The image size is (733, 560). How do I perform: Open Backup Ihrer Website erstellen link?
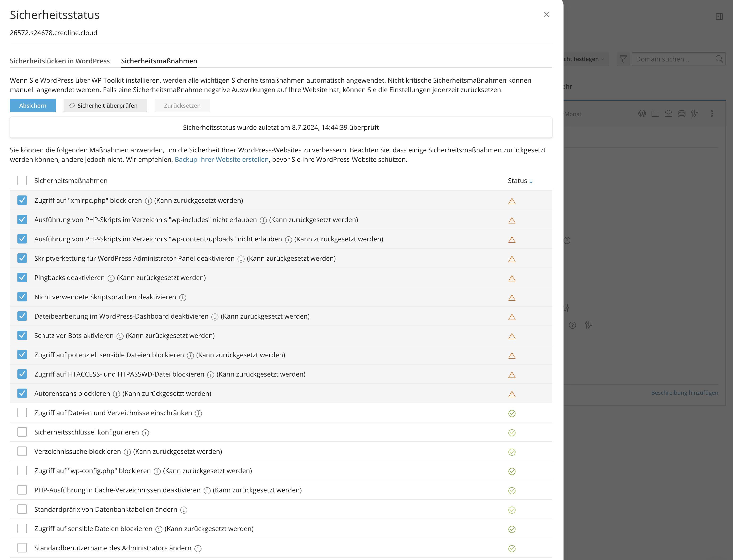point(222,159)
